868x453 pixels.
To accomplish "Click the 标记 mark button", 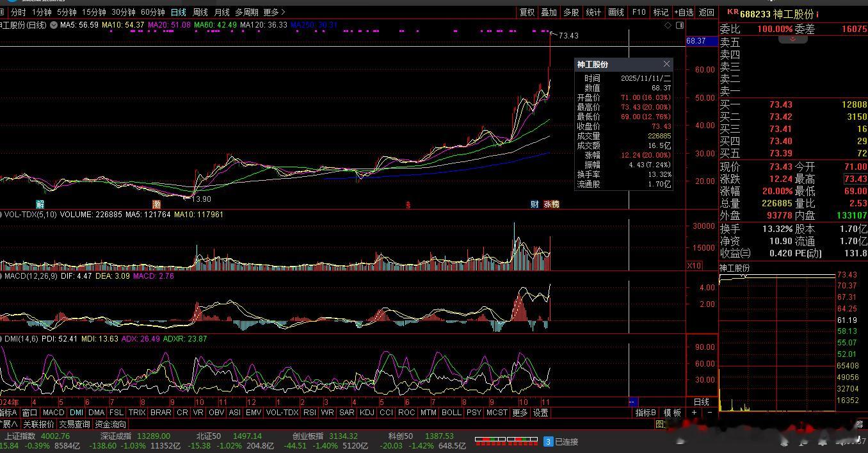I will (x=661, y=12).
